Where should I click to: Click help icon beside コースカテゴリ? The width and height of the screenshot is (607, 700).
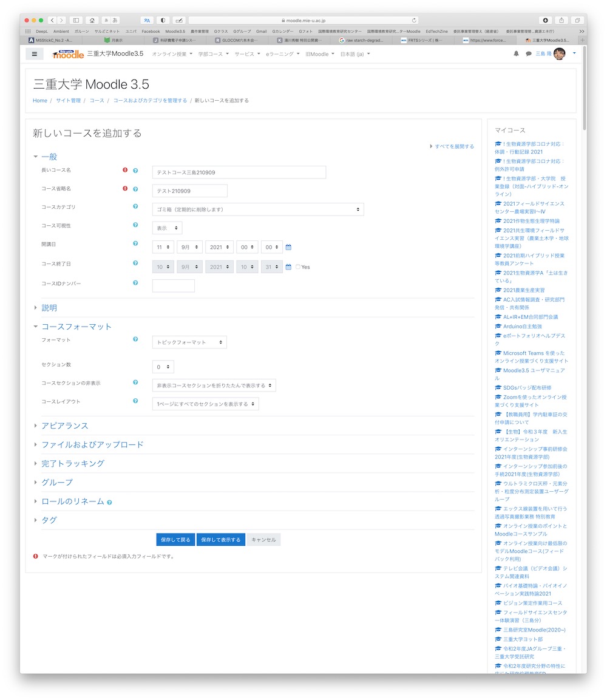click(x=135, y=207)
